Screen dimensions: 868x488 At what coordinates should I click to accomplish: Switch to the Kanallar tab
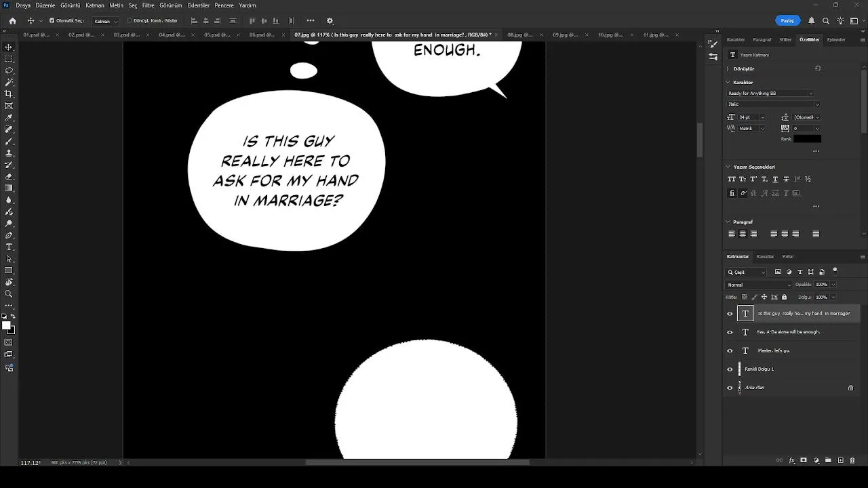(765, 257)
